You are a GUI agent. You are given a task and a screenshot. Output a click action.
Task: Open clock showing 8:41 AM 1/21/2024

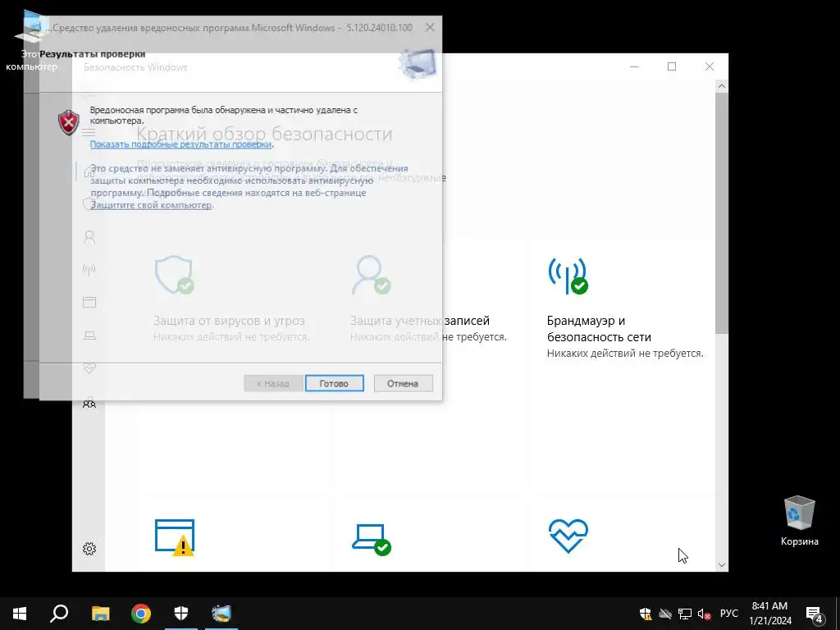[x=770, y=614]
